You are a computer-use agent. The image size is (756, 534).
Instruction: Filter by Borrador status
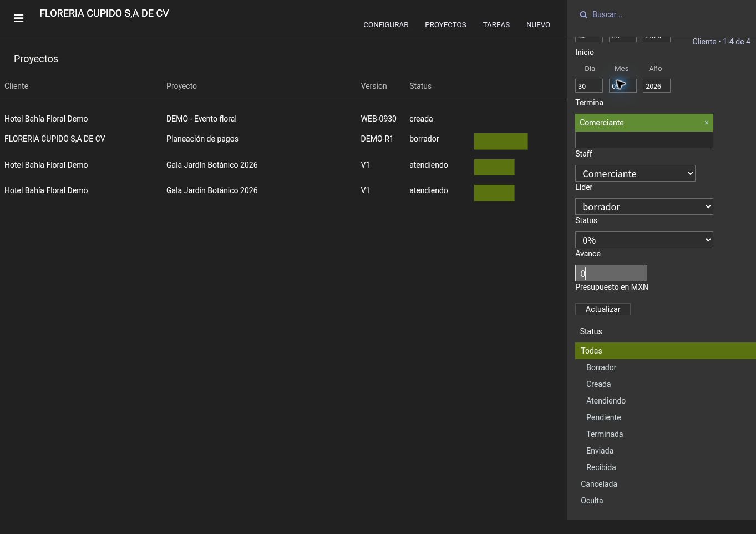[x=601, y=367]
